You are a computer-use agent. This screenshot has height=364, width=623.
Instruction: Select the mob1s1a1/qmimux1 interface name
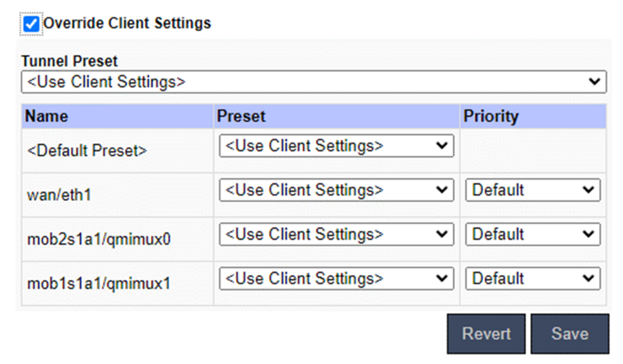click(x=98, y=284)
